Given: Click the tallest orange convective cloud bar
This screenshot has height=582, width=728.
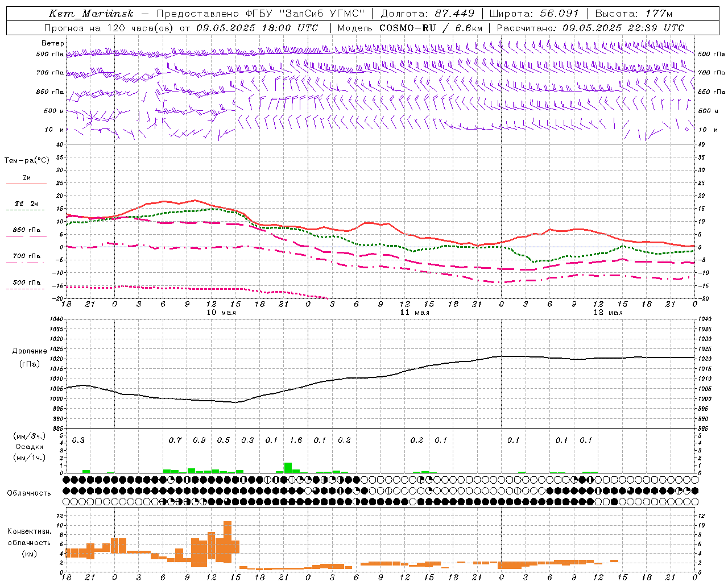Looking at the screenshot, I should (x=227, y=542).
